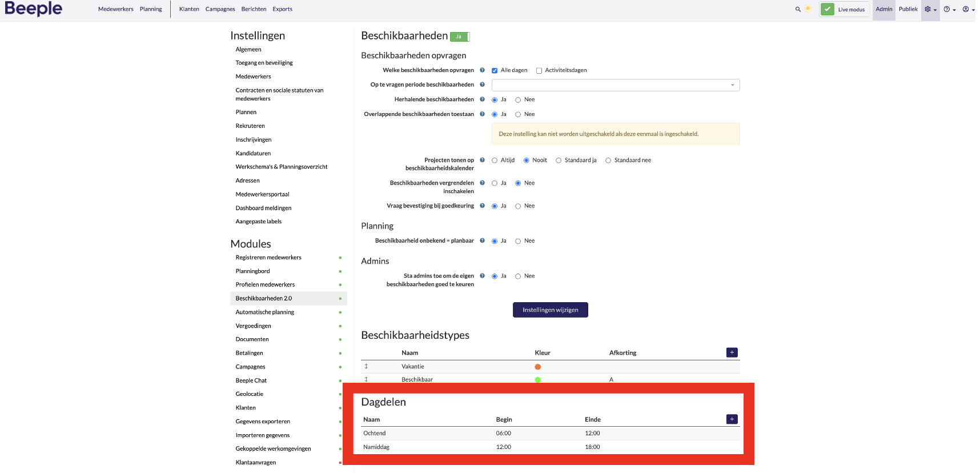Select Altijd for Projecten tonen
This screenshot has height=473, width=980.
click(x=495, y=161)
